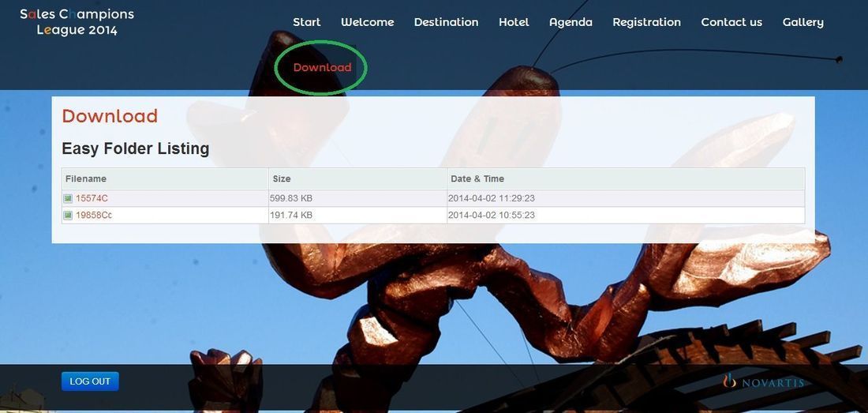Select the date 2014-04-02 11:29:23
This screenshot has width=868, height=413.
pos(492,198)
